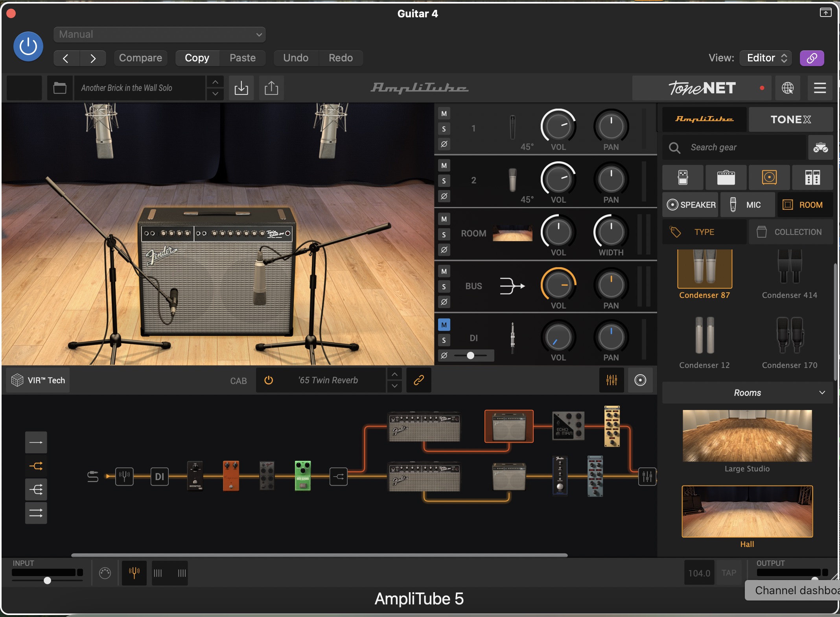The image size is (840, 617).
Task: Click the globe icon
Action: tap(787, 88)
